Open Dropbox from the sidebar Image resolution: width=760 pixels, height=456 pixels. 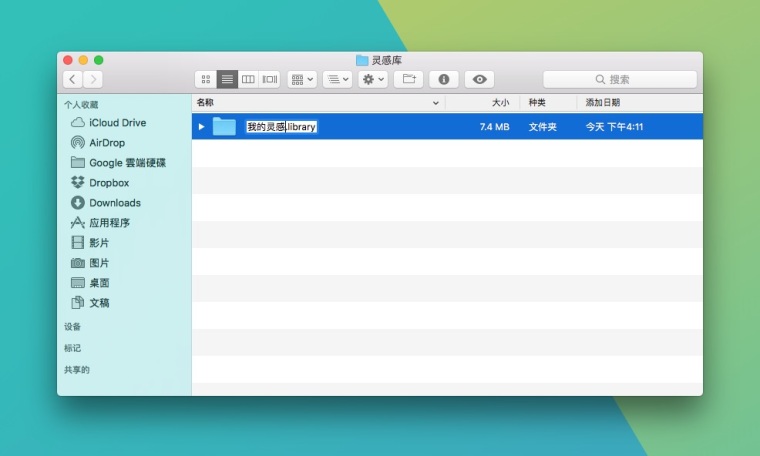tap(100, 183)
